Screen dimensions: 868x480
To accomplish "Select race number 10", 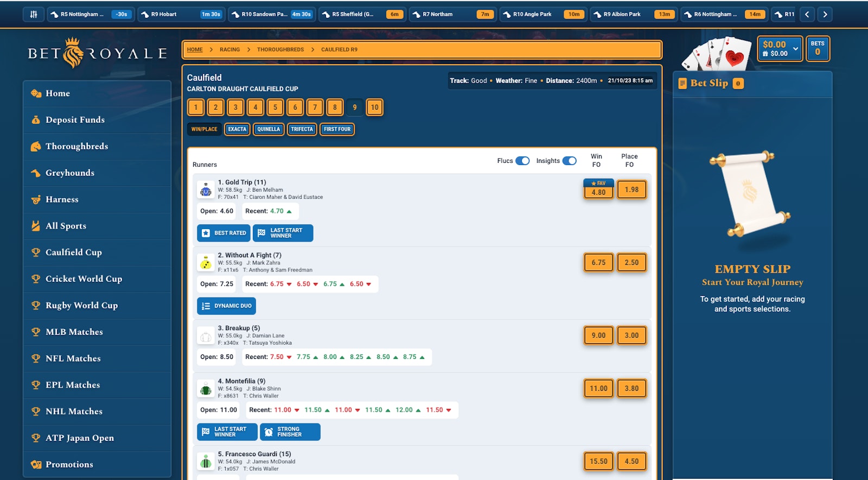I will 374,108.
